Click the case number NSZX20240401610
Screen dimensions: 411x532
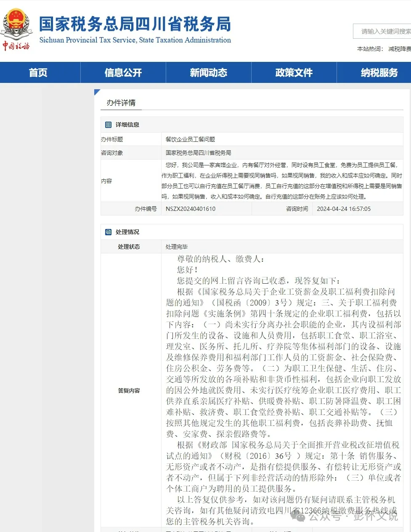click(x=191, y=209)
